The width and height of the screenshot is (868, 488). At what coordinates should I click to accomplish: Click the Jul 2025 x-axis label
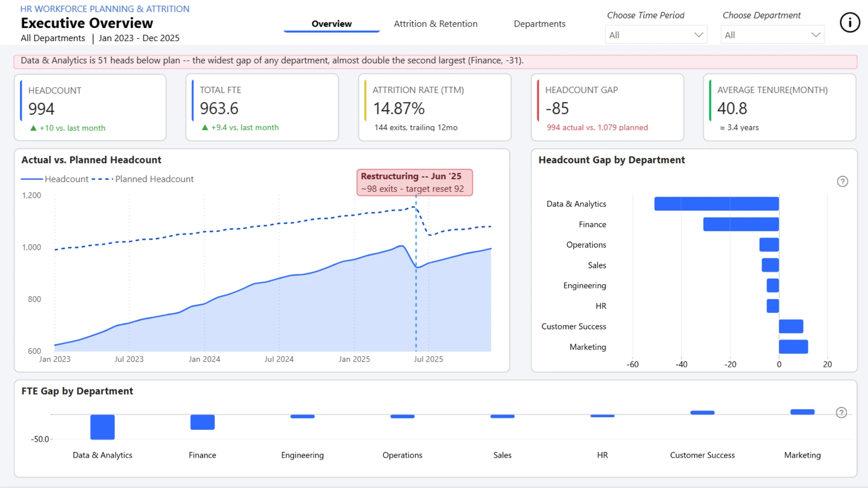point(428,359)
